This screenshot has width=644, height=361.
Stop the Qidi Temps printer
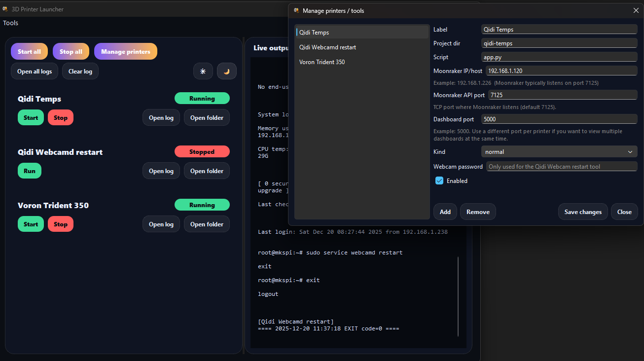pos(61,118)
